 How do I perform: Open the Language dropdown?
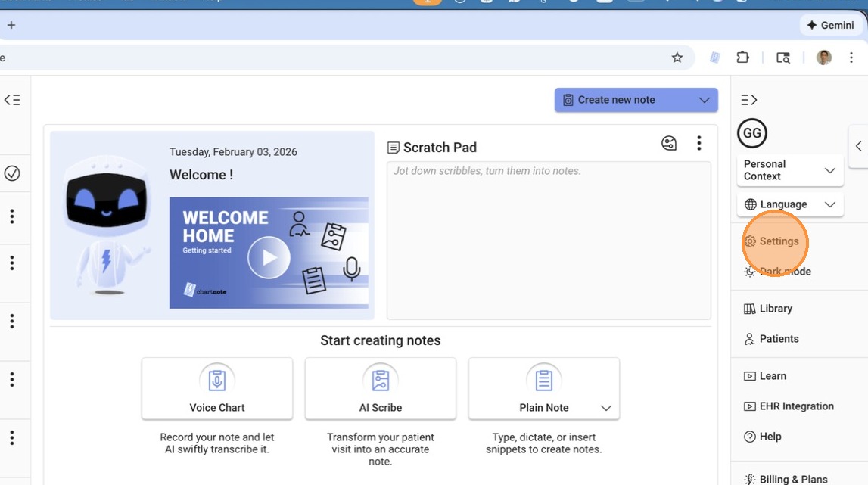[790, 204]
